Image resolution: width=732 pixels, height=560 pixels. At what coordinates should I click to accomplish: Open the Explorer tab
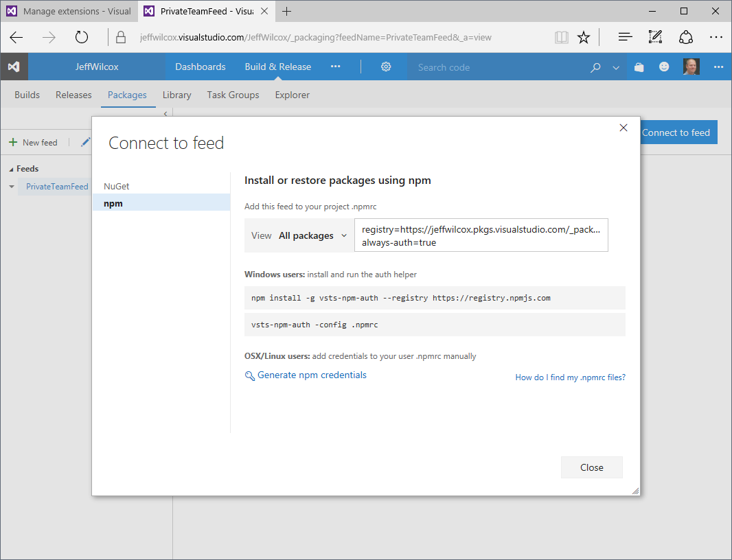pyautogui.click(x=293, y=95)
